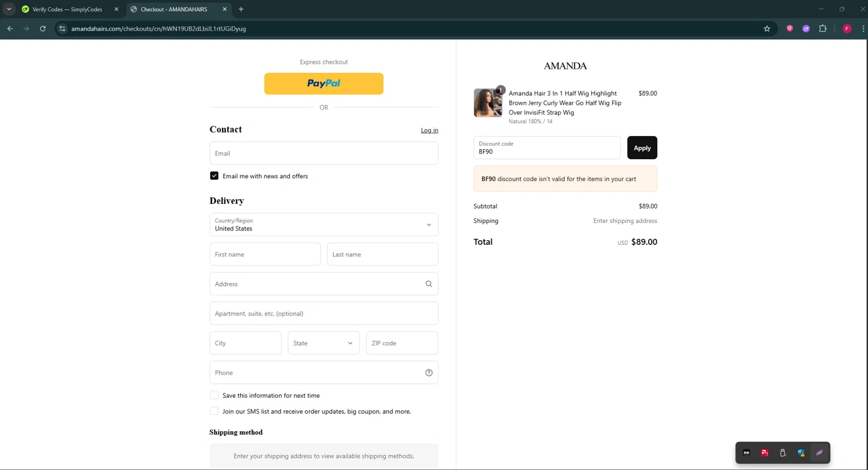Close the Checkout - AMANDAHAIRS tab
This screenshot has height=470, width=868.
click(x=226, y=9)
